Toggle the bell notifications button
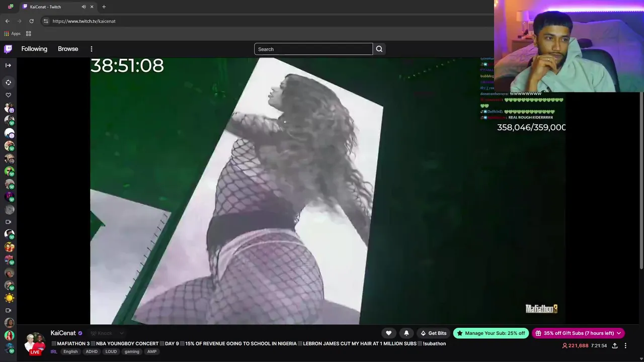The height and width of the screenshot is (362, 644). tap(407, 333)
